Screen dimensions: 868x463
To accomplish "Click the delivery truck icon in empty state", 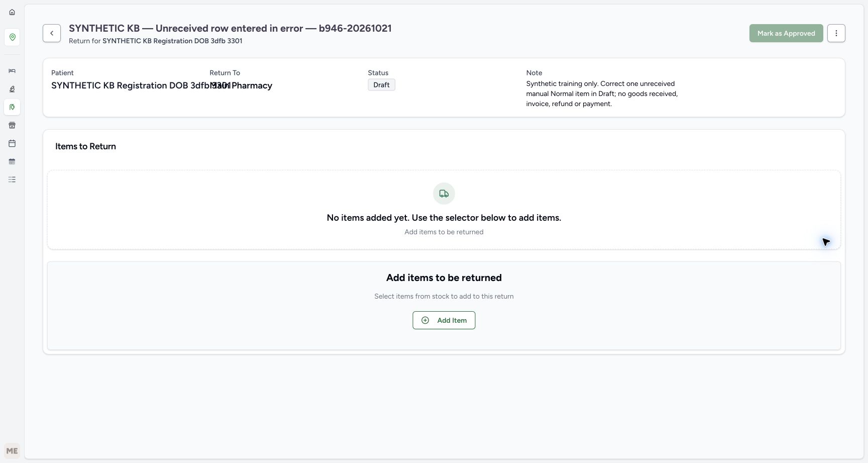I will point(444,194).
